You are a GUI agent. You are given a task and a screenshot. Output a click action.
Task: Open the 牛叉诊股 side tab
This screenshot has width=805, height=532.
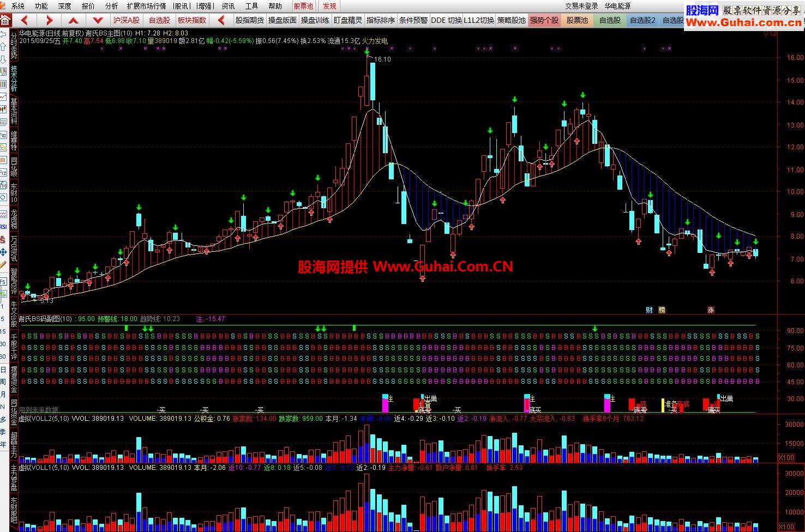tap(14, 313)
